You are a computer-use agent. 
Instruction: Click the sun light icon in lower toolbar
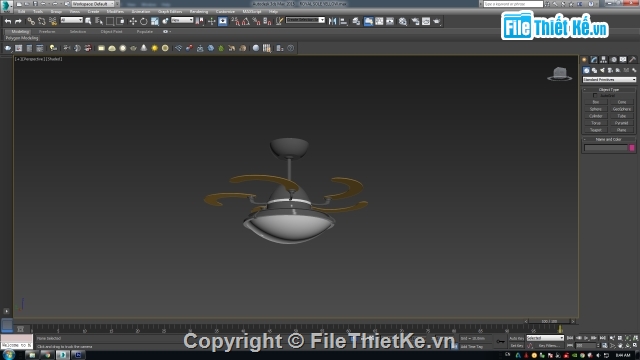[x=155, y=48]
